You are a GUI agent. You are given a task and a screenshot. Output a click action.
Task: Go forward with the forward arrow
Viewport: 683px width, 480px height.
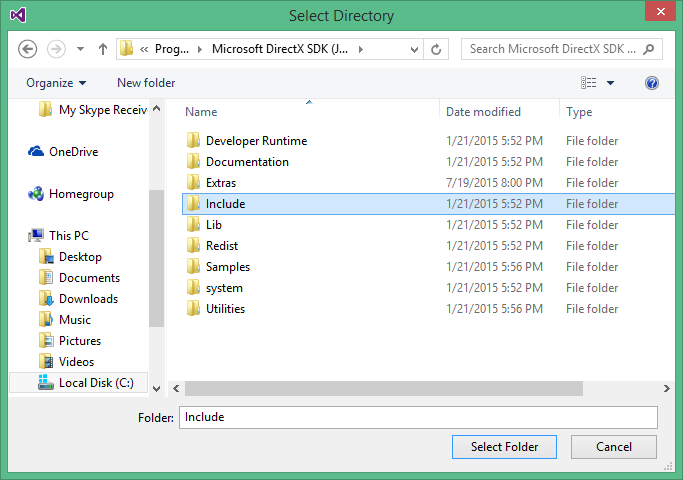point(56,49)
